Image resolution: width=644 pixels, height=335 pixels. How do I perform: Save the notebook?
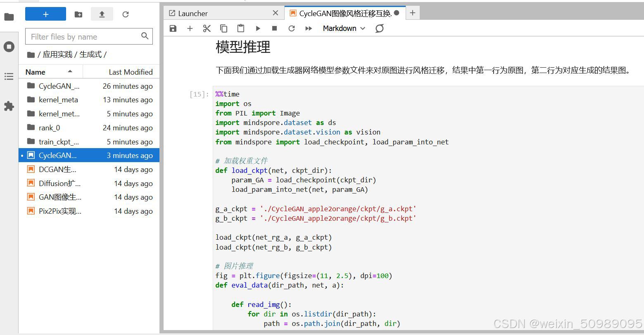point(173,28)
